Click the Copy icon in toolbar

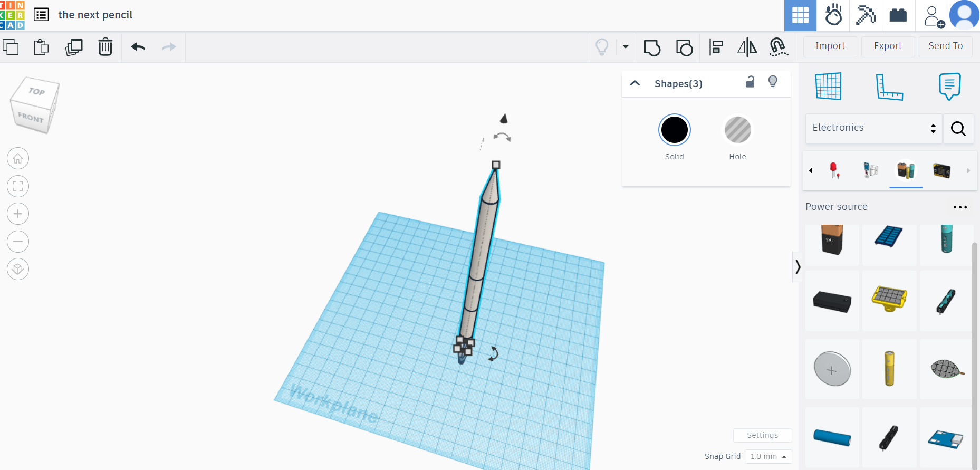pyautogui.click(x=11, y=47)
